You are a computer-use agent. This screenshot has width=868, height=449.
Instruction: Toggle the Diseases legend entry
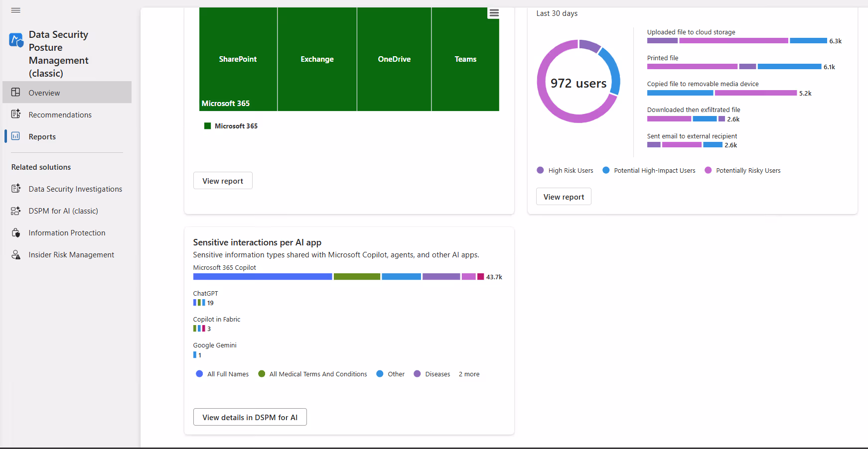[432, 374]
